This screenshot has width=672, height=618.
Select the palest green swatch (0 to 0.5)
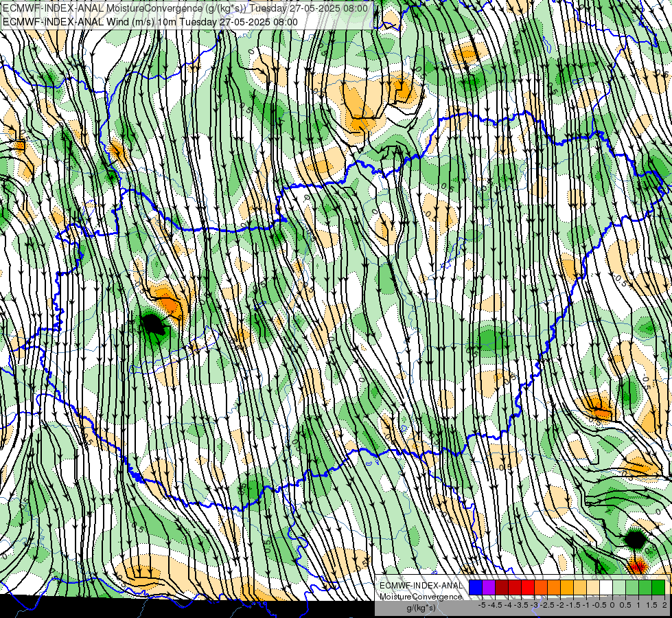[619, 588]
